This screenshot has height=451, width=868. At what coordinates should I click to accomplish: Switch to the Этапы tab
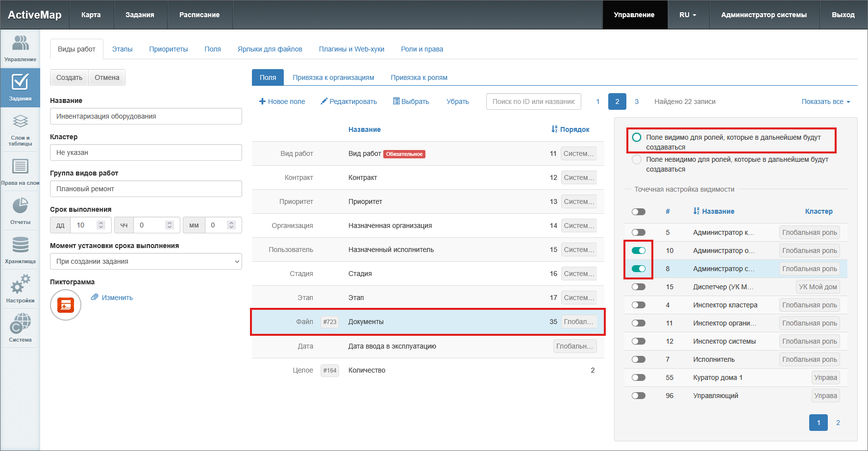(x=122, y=49)
